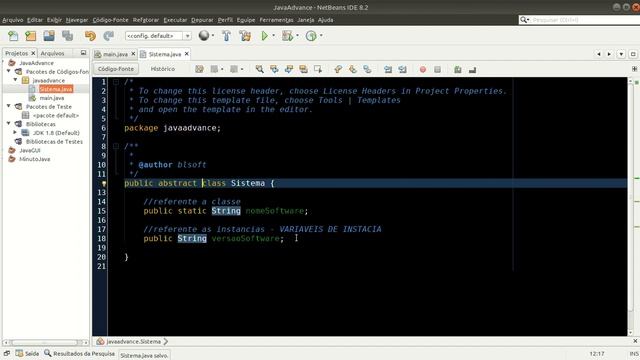Viewport: 640px width, 360px height.
Task: Close the Sistema.java tab
Action: click(x=187, y=53)
